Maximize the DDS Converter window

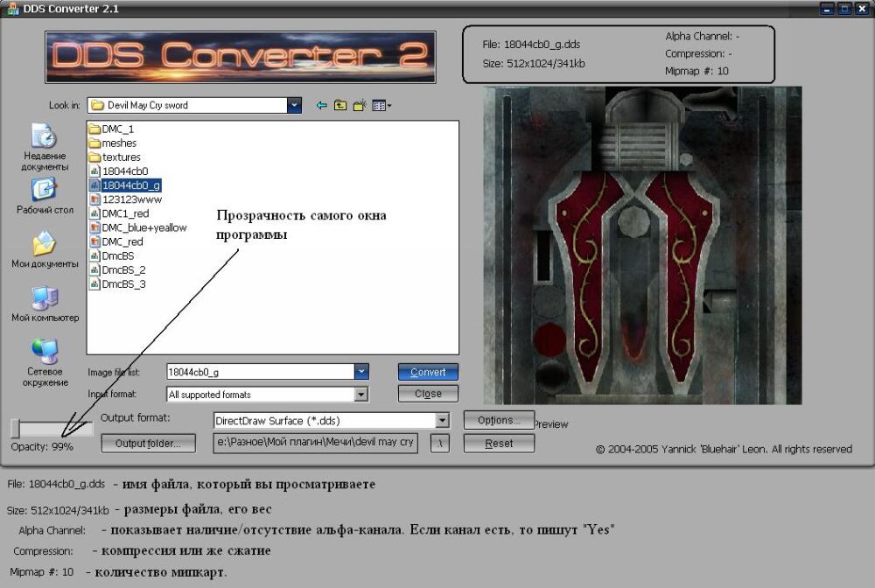coord(844,9)
